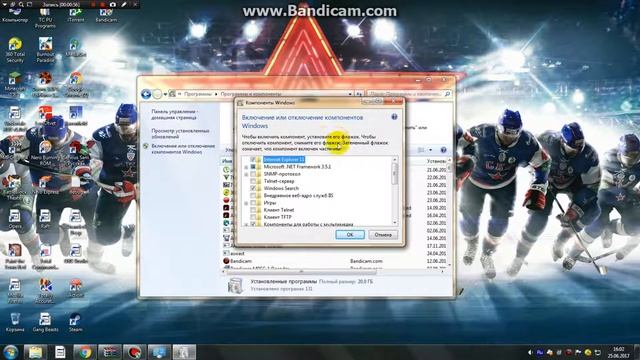Enable the SNMP-протокол checkbox
The height and width of the screenshot is (360, 640).
(253, 174)
